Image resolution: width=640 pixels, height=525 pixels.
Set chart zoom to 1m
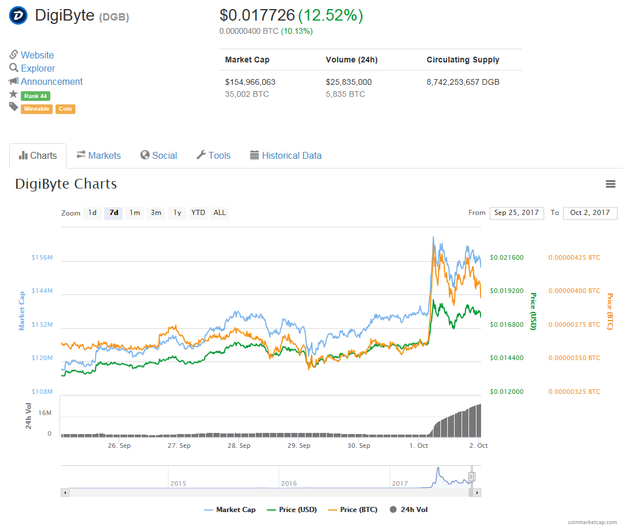(x=135, y=213)
